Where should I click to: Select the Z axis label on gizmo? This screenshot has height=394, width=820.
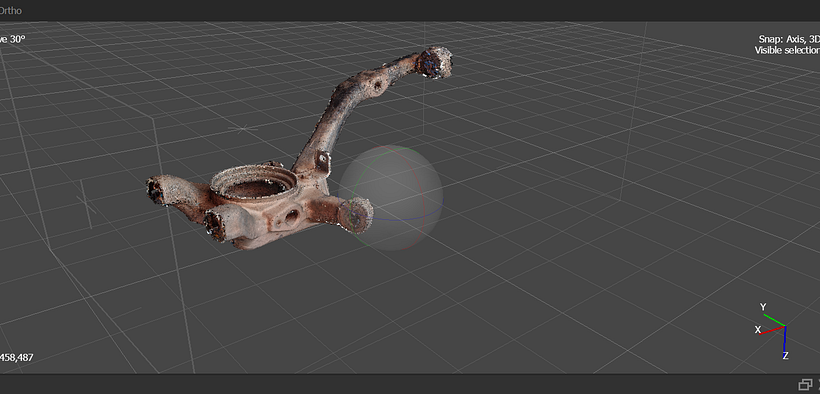(785, 356)
